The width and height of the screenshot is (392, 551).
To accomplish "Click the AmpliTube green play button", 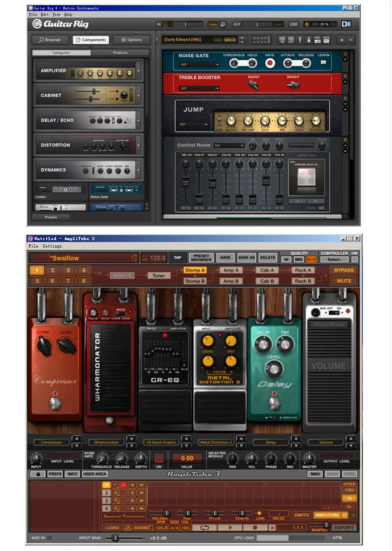I will point(230,527).
